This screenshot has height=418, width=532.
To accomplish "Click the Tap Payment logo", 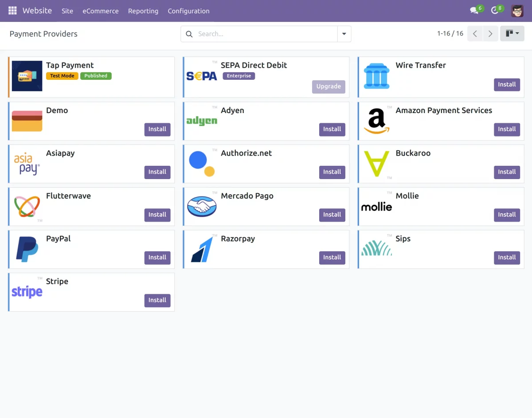I will click(x=27, y=76).
